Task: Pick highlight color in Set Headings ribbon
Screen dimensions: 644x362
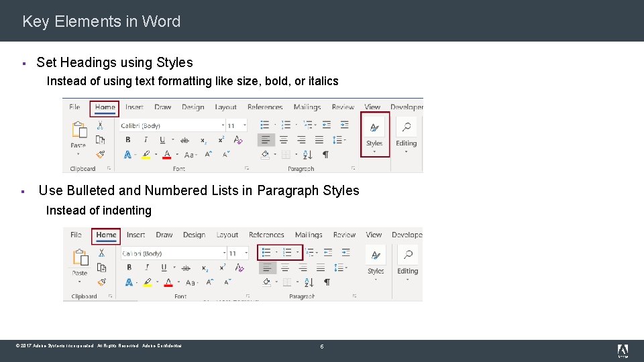Action: click(146, 155)
